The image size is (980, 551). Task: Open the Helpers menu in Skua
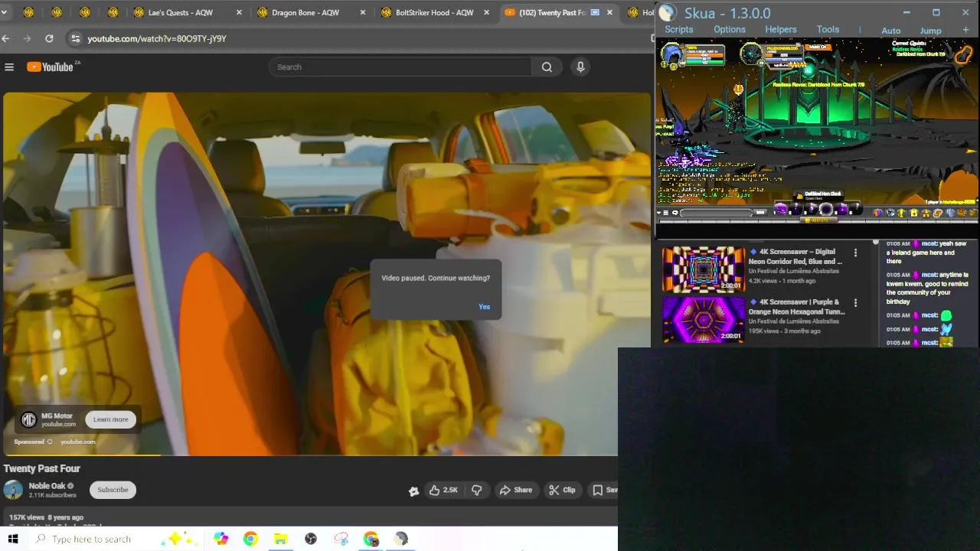click(781, 30)
